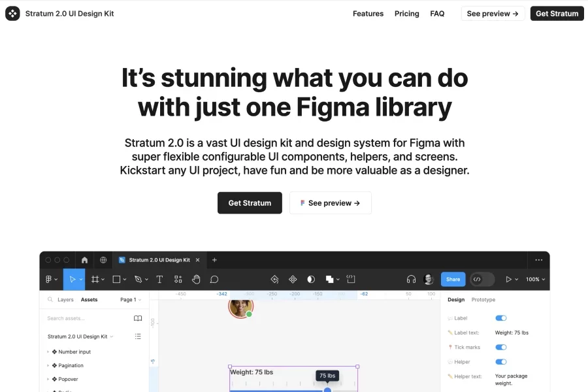This screenshot has width=588, height=392.
Task: Switch to the Layers tab
Action: 65,300
